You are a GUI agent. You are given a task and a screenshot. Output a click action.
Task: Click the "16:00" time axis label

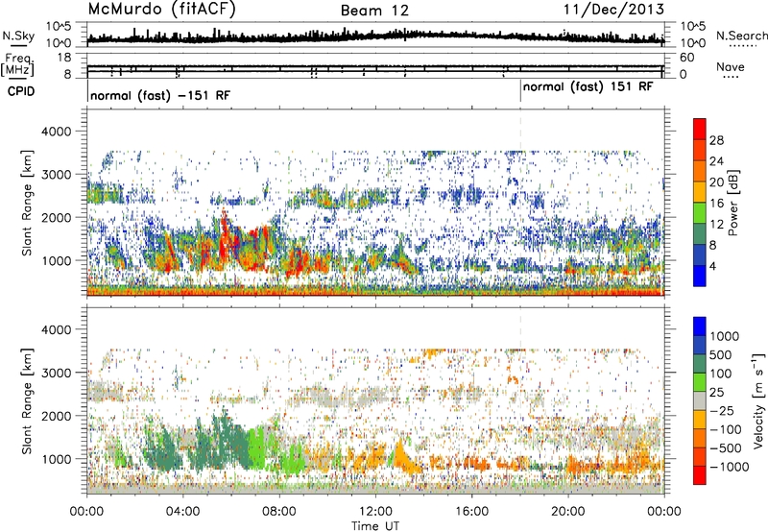point(471,511)
